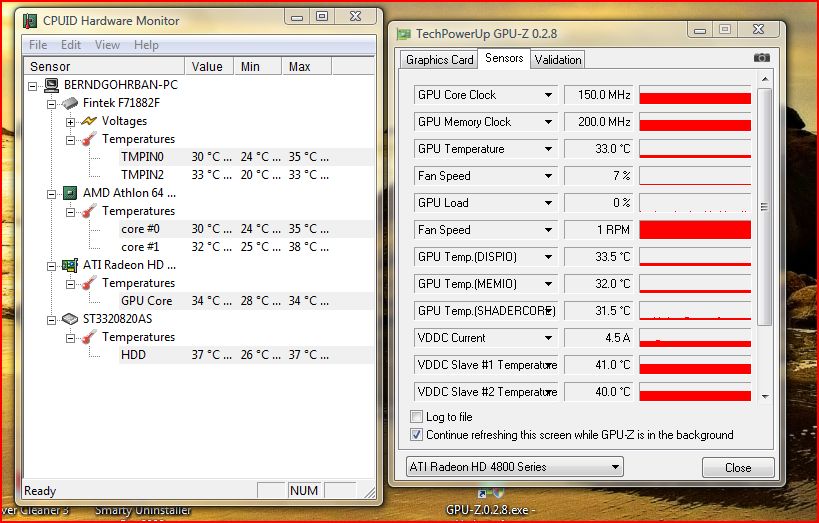Image resolution: width=819 pixels, height=523 pixels.
Task: Click the Voltages lightning icon
Action: [89, 121]
